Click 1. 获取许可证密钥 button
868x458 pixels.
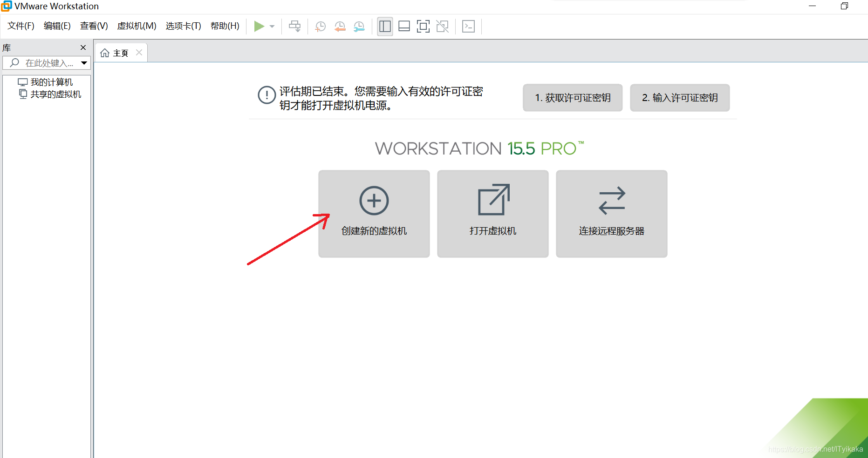[x=572, y=98]
